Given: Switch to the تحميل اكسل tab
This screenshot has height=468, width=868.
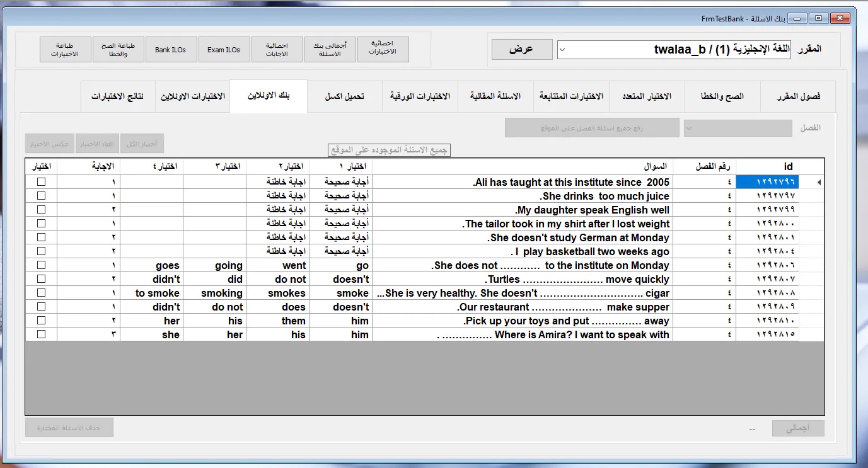Looking at the screenshot, I should coord(345,96).
